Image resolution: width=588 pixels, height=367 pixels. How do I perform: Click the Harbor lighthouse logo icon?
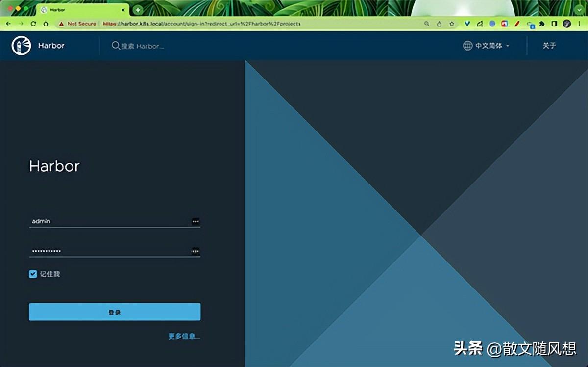click(21, 46)
